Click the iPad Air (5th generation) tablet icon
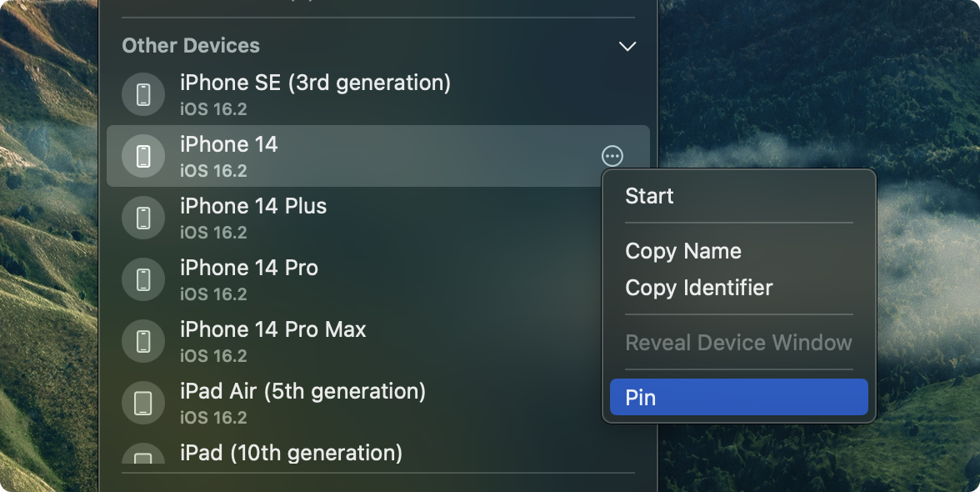 tap(143, 402)
